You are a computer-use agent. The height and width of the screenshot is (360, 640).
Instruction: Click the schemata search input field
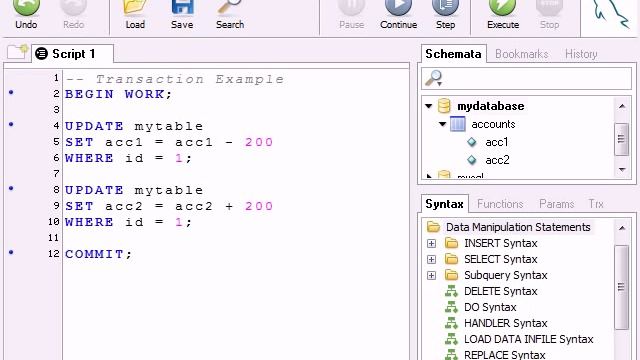point(527,78)
